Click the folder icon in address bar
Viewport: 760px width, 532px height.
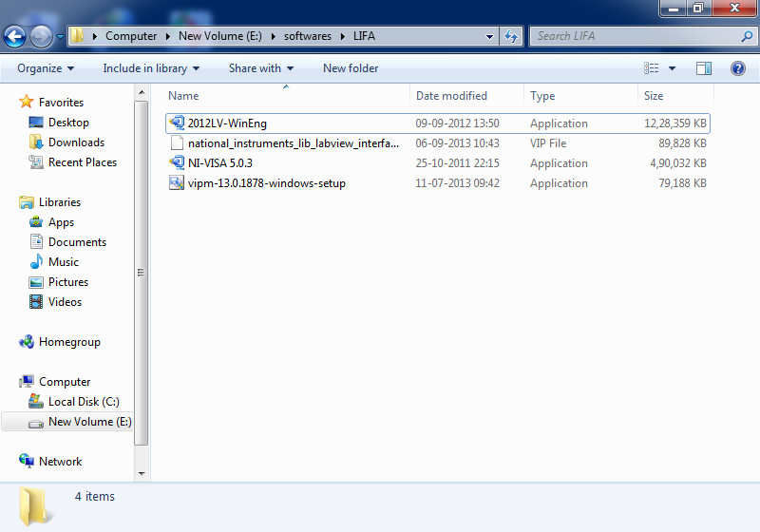click(77, 36)
